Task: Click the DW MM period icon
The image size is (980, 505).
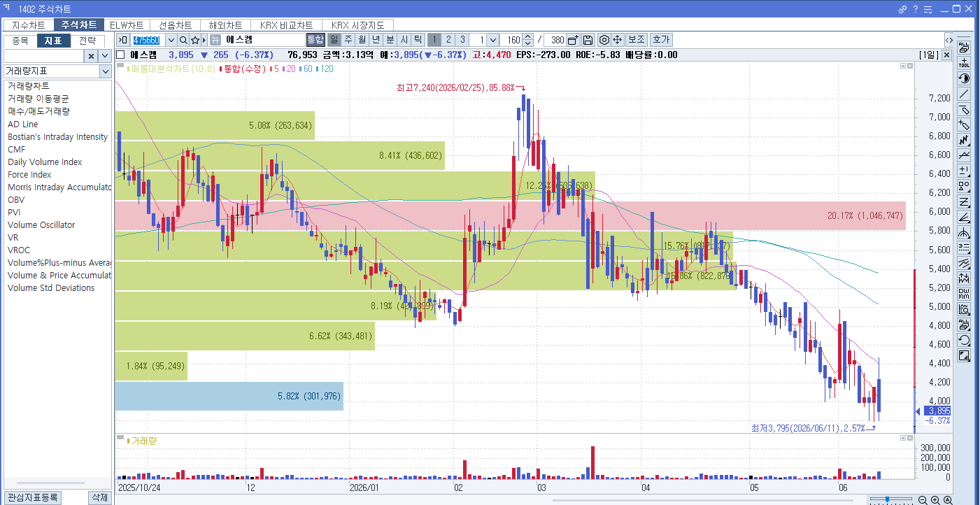Action: click(x=964, y=293)
